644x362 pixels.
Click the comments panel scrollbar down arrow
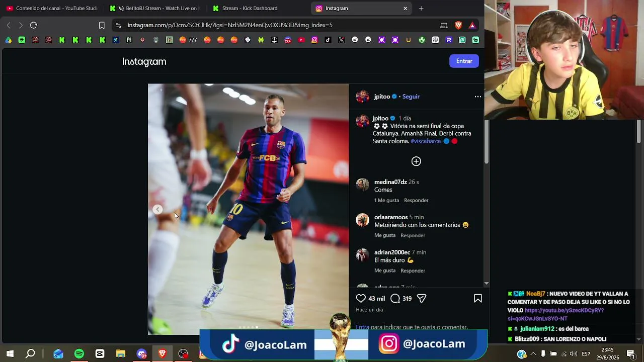(486, 284)
